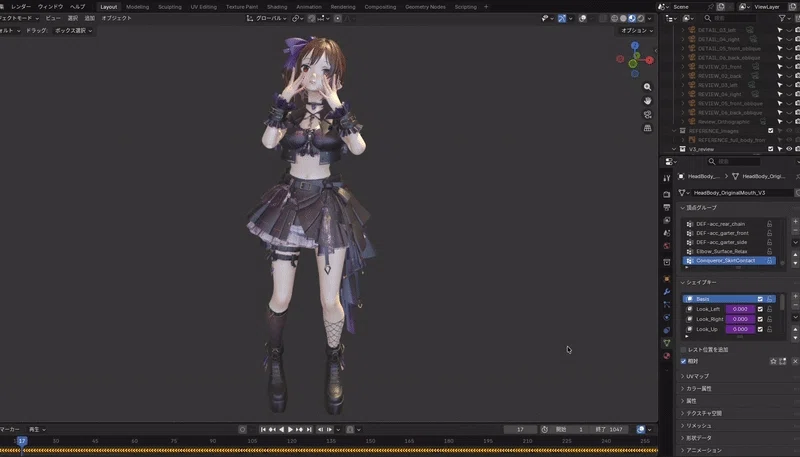The height and width of the screenshot is (457, 800).
Task: Switch to the Modeling workspace tab
Action: click(138, 7)
